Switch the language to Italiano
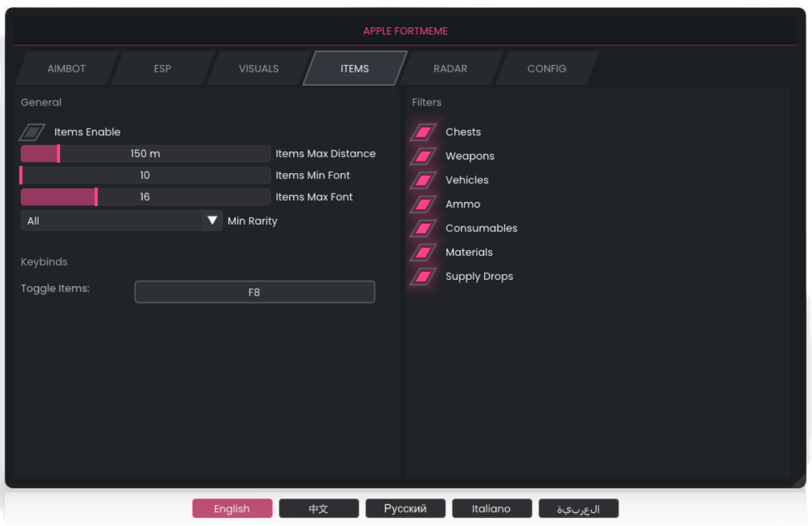Screen dimensions: 812x526 click(492, 508)
